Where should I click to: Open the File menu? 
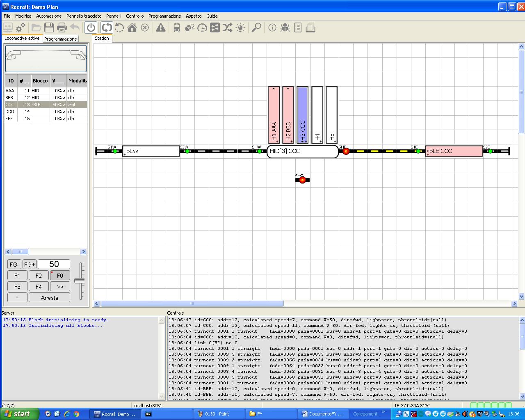(7, 16)
